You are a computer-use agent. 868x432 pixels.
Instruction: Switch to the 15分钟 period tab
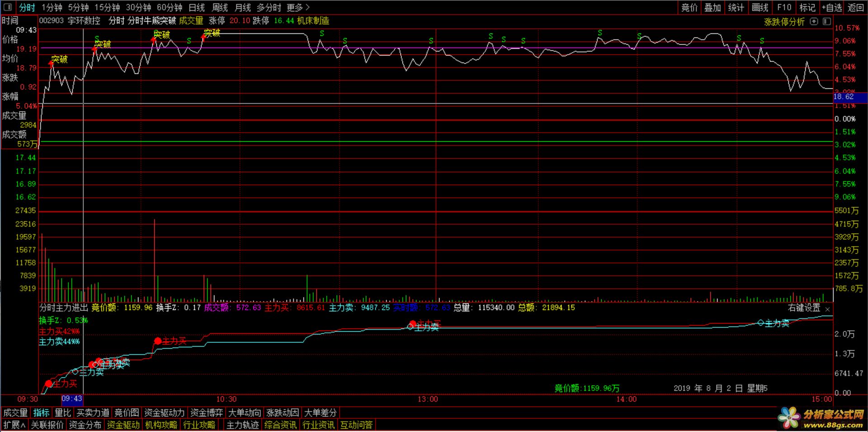(107, 8)
